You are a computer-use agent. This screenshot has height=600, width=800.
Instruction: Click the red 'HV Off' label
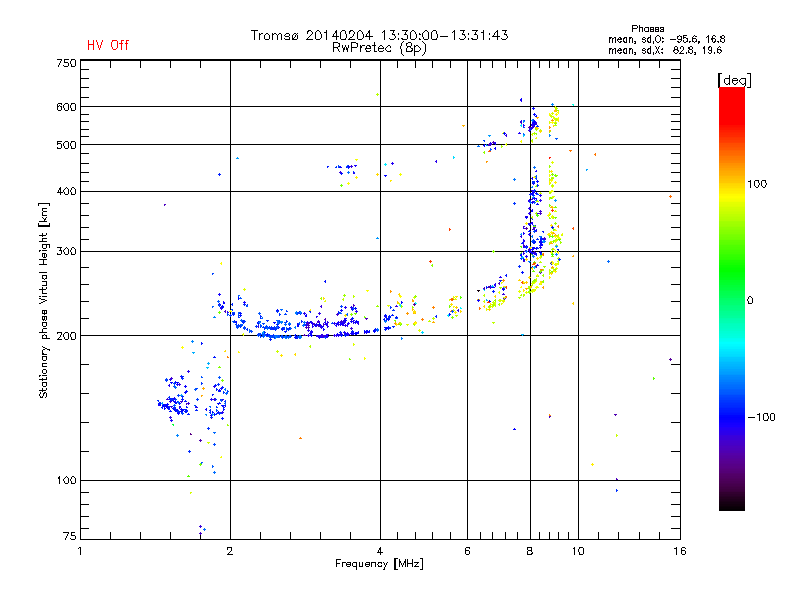(x=108, y=45)
